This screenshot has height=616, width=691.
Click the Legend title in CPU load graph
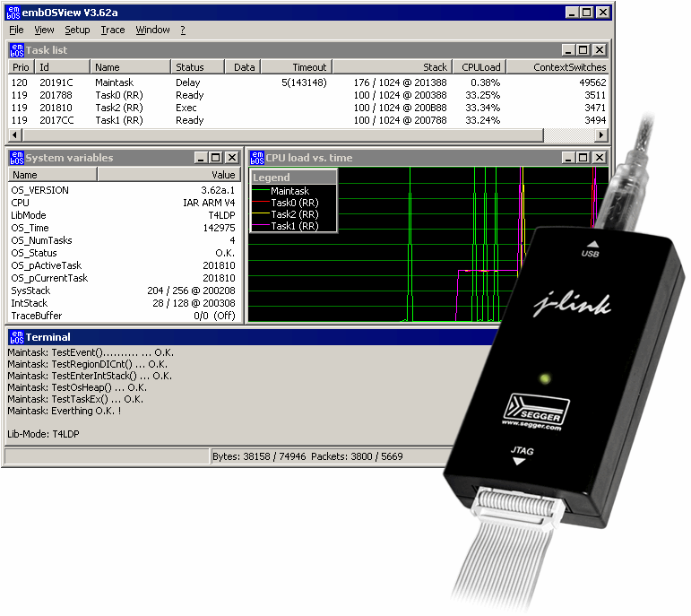tap(272, 178)
